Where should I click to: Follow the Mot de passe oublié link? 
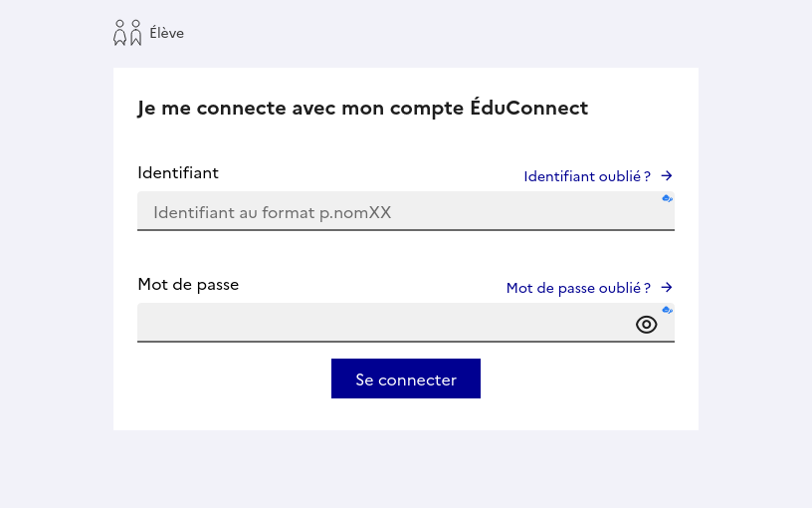pyautogui.click(x=578, y=288)
